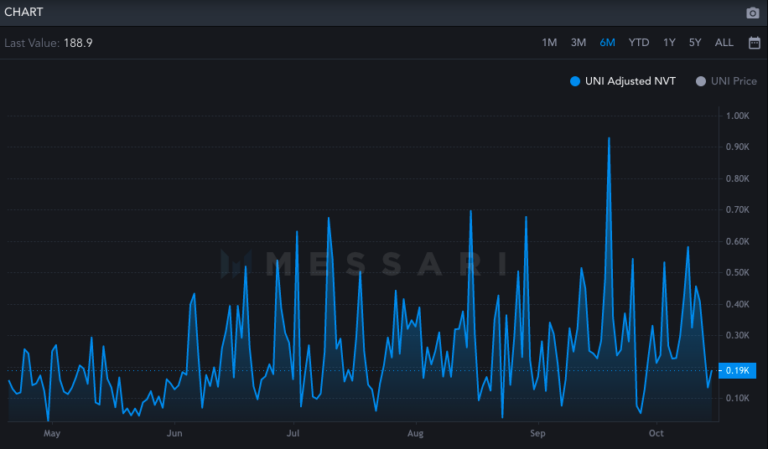Switch to the 3M time range
The image size is (768, 449).
[578, 43]
